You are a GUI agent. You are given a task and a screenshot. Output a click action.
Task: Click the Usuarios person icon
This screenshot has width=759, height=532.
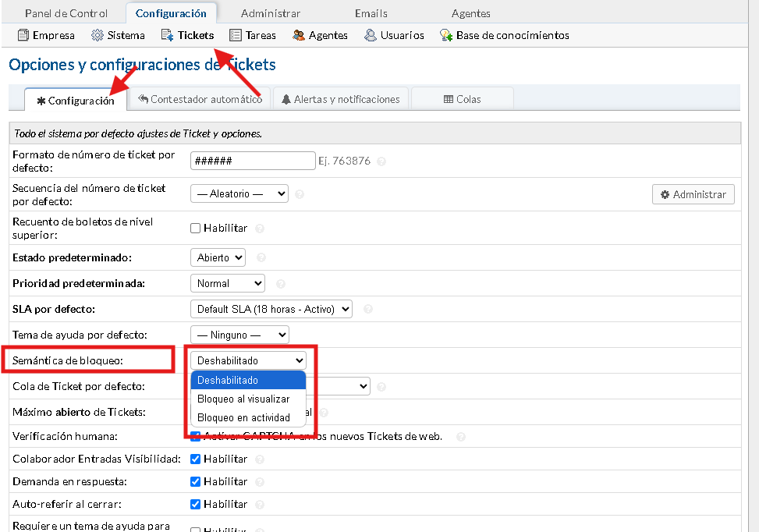click(371, 35)
